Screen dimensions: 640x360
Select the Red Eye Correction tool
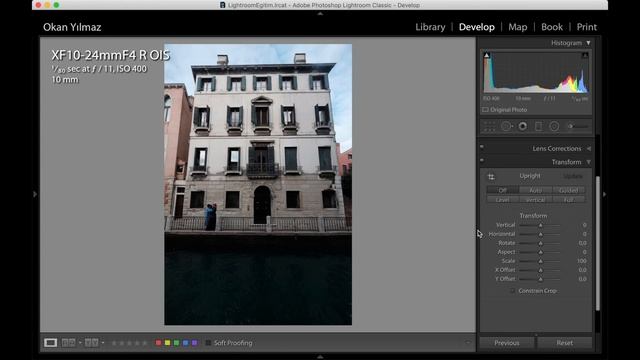click(522, 127)
